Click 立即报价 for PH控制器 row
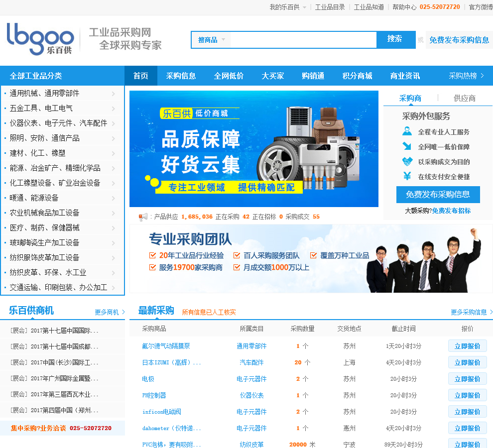 467,396
